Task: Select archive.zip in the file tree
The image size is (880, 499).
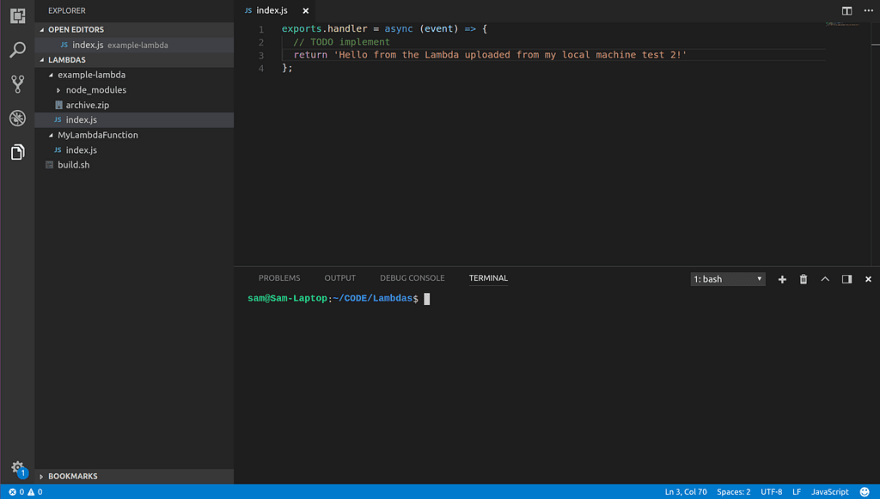Action: click(x=134, y=105)
